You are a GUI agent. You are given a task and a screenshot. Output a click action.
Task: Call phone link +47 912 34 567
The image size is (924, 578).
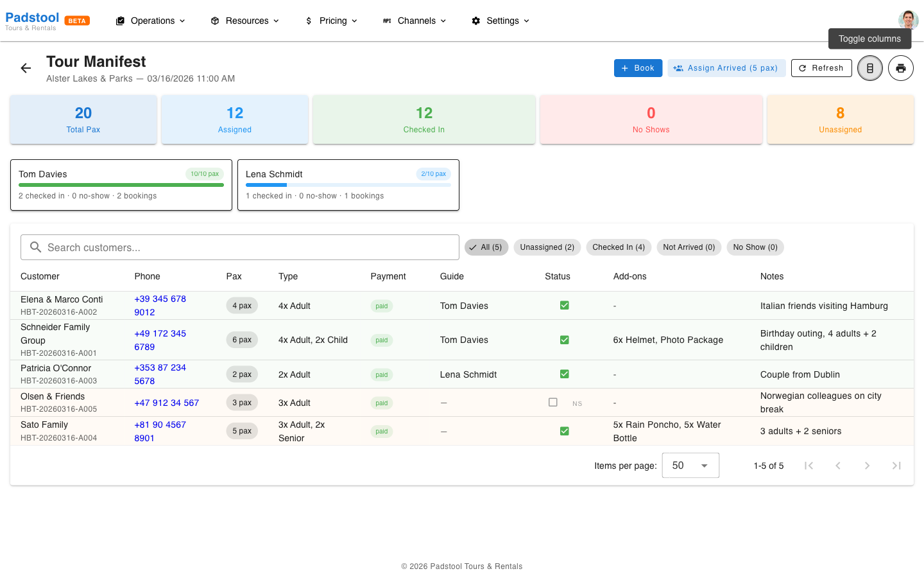tap(167, 403)
